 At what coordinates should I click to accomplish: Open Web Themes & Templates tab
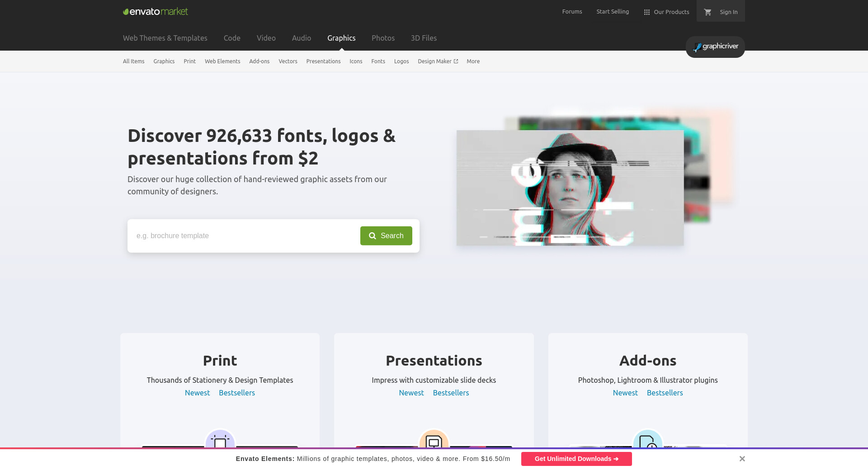point(165,38)
